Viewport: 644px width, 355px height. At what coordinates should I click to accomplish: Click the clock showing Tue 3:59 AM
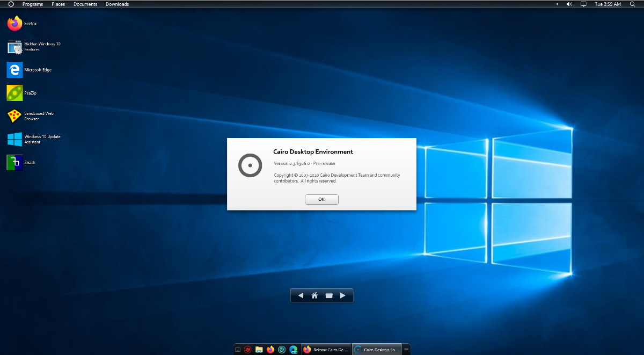click(608, 4)
